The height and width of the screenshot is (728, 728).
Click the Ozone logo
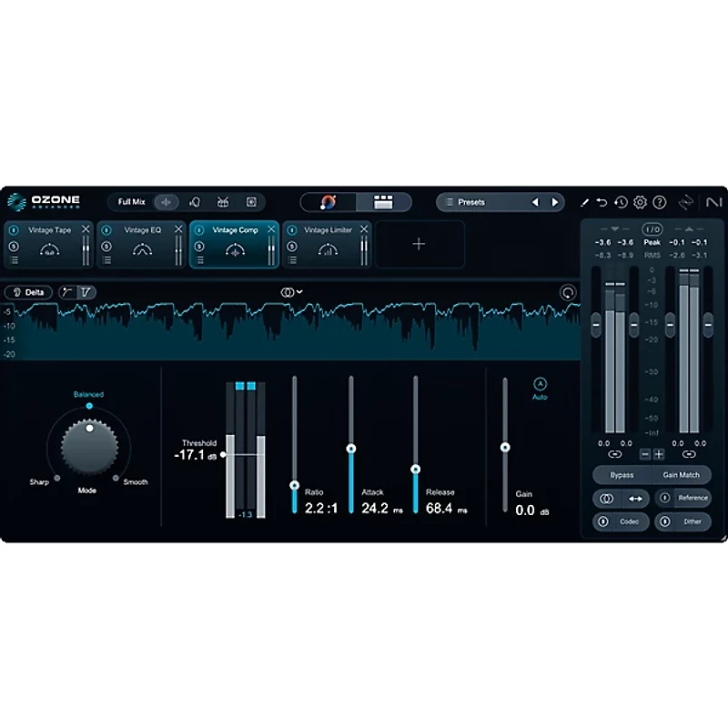[x=44, y=202]
